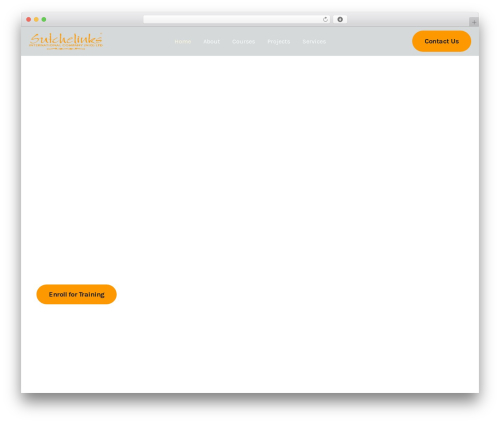This screenshot has width=500, height=423.
Task: Open the Services navigation link
Action: click(x=314, y=42)
